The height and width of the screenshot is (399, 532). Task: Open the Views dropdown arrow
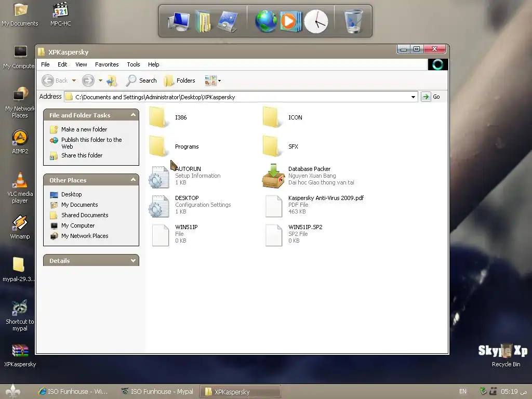click(220, 81)
